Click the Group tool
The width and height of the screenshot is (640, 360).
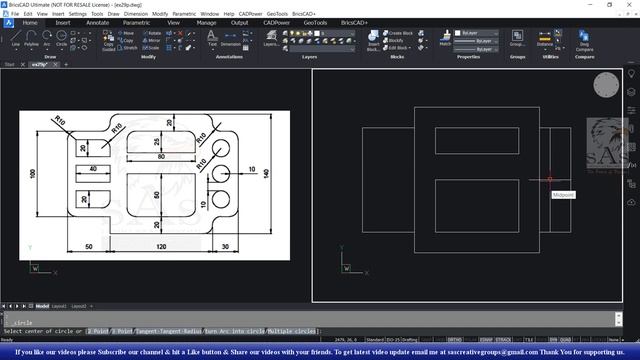[x=517, y=38]
